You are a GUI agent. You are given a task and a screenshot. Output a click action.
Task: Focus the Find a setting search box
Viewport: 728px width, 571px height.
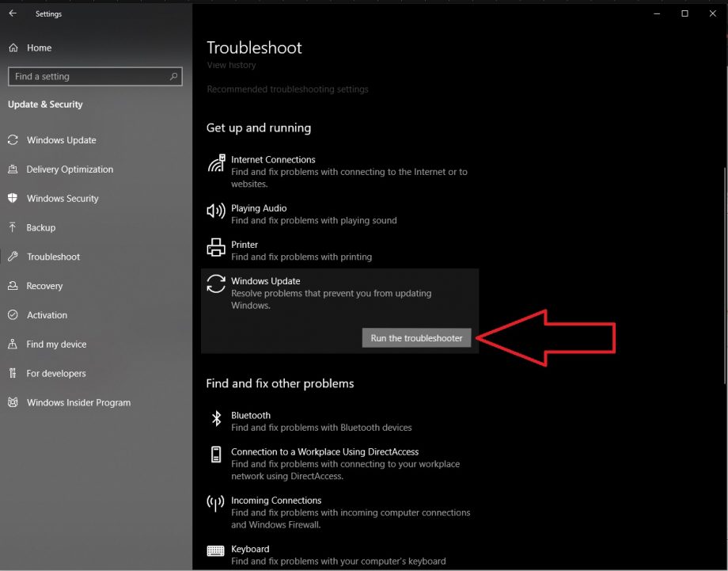click(x=87, y=77)
